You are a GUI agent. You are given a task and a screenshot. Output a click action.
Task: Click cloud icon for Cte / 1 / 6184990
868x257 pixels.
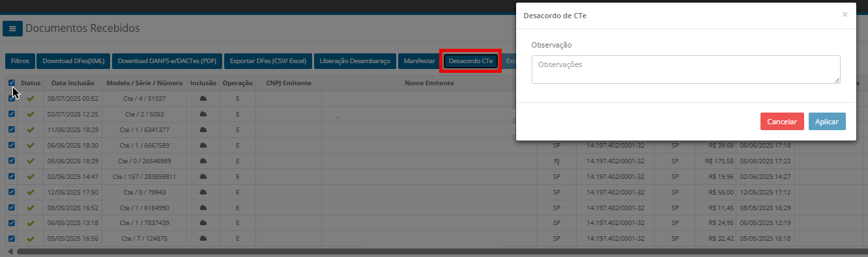[x=203, y=208]
